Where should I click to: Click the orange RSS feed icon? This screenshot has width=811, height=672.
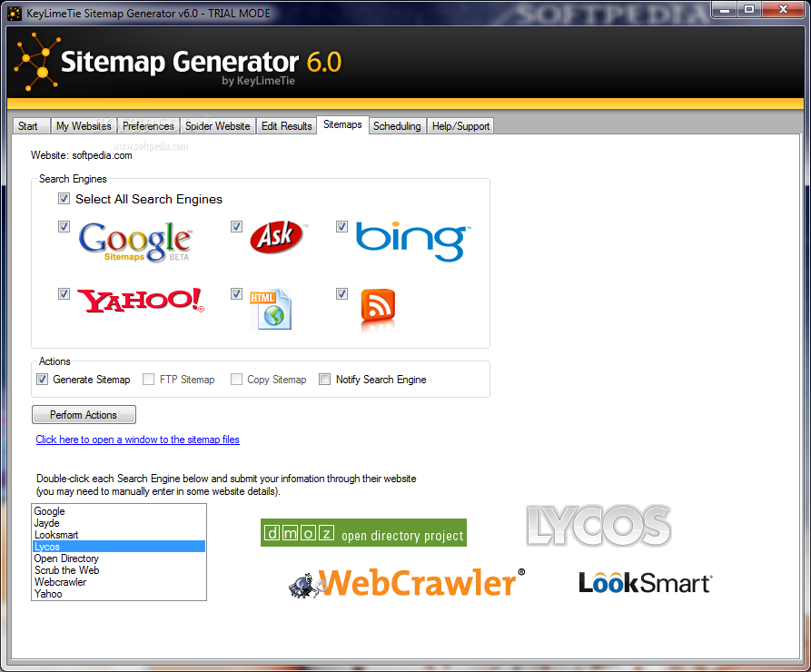click(378, 310)
